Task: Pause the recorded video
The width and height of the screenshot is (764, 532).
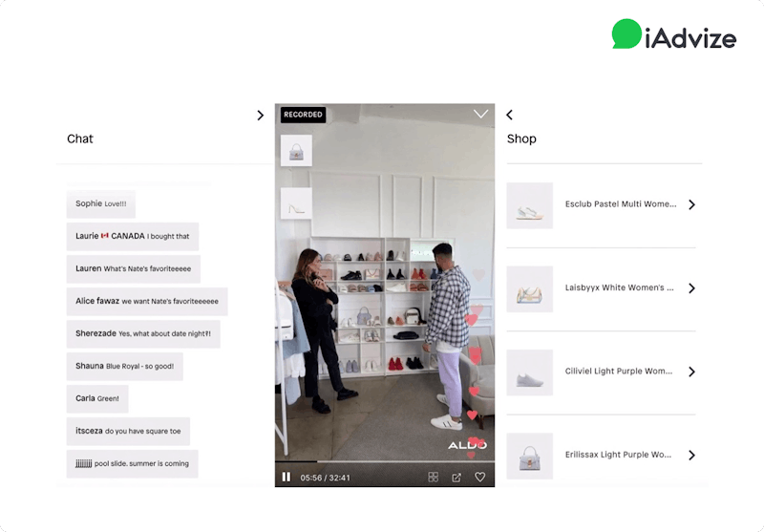Action: tap(286, 477)
